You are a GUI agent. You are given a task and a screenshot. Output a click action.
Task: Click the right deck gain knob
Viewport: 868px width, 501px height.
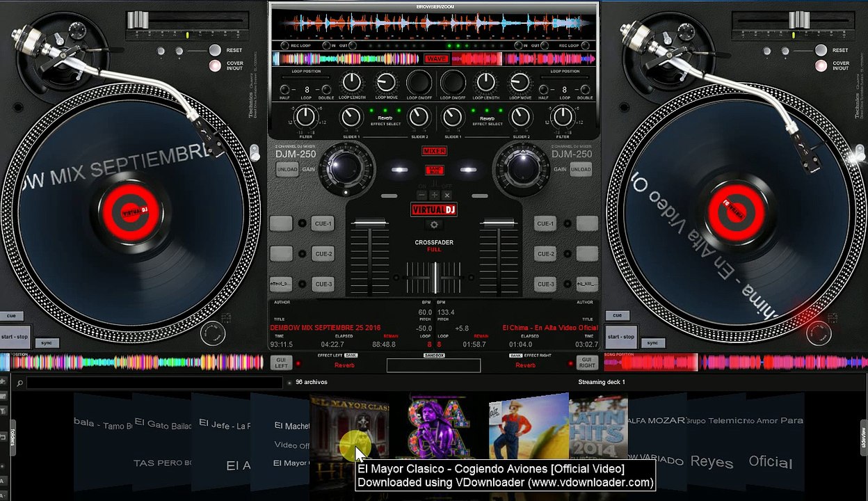(x=524, y=168)
